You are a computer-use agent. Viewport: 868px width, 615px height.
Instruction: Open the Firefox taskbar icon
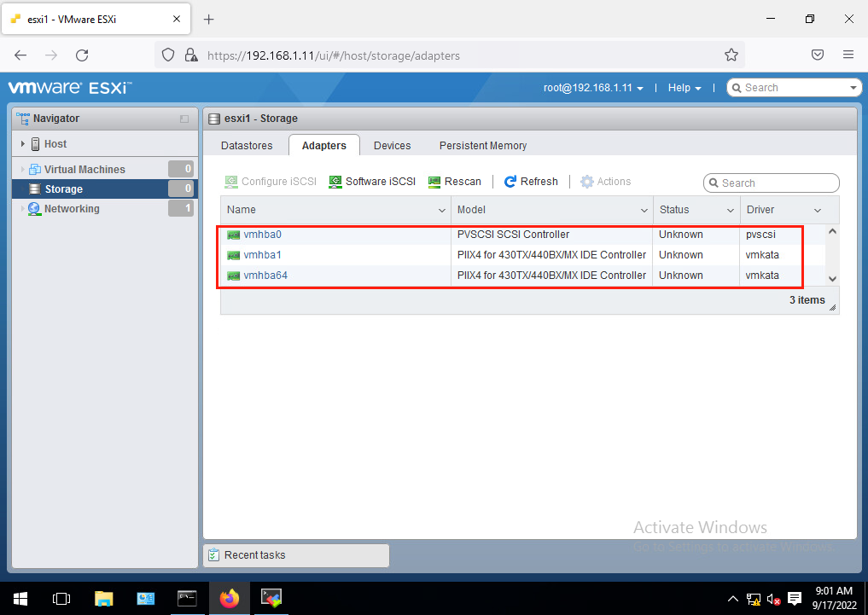pyautogui.click(x=229, y=598)
